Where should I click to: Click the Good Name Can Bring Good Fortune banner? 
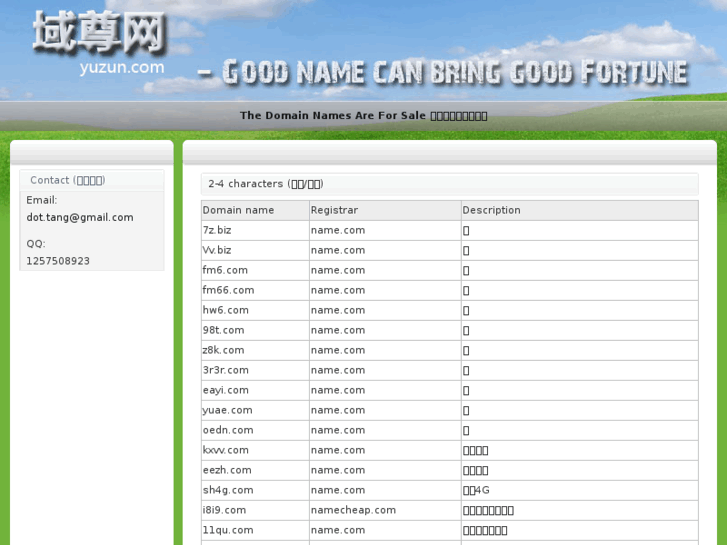pyautogui.click(x=443, y=72)
